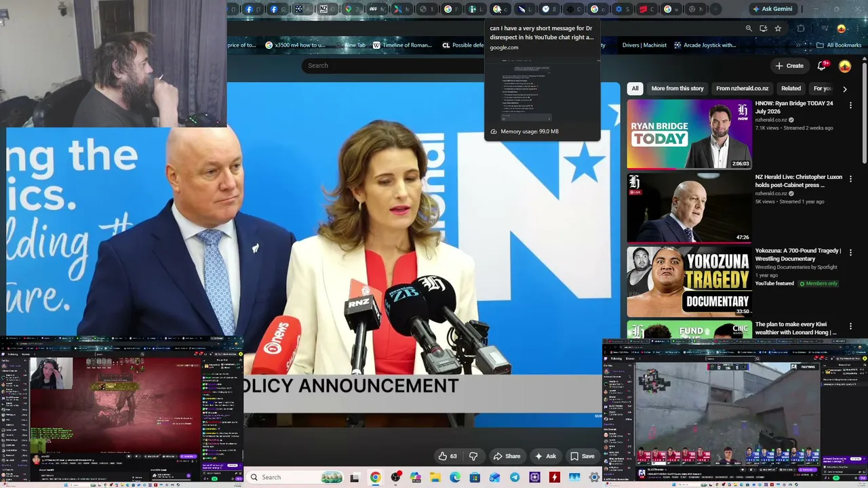Select the Related filter chip
Viewport: 868px width, 488px height.
[x=791, y=89]
